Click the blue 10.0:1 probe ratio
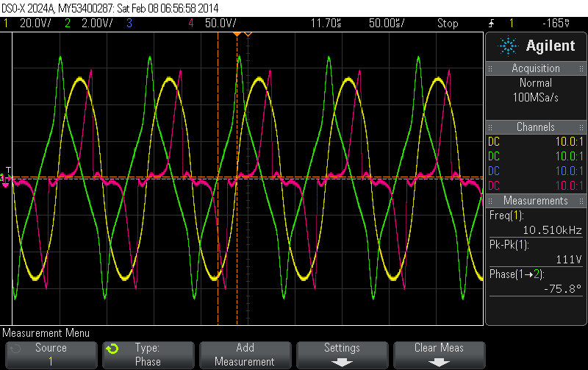Viewport: 588px width, 370px height. (569, 171)
